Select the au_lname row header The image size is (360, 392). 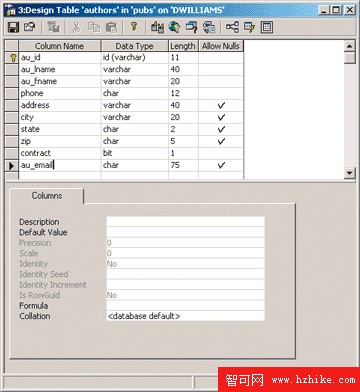(x=12, y=70)
